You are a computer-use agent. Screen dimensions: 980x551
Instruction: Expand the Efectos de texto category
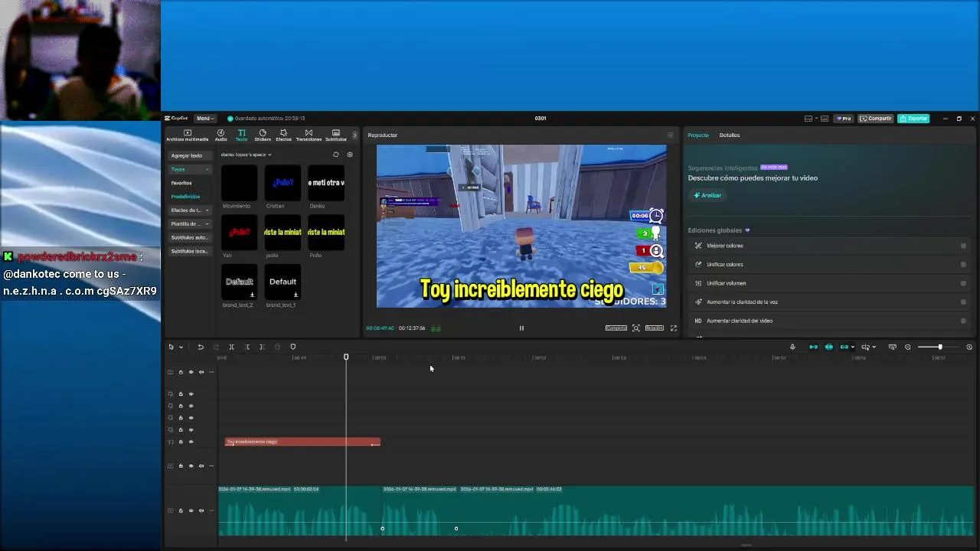189,210
